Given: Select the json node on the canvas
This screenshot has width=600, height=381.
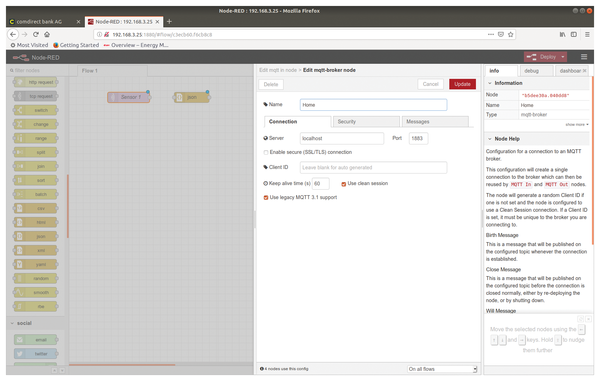Looking at the screenshot, I should [x=191, y=97].
